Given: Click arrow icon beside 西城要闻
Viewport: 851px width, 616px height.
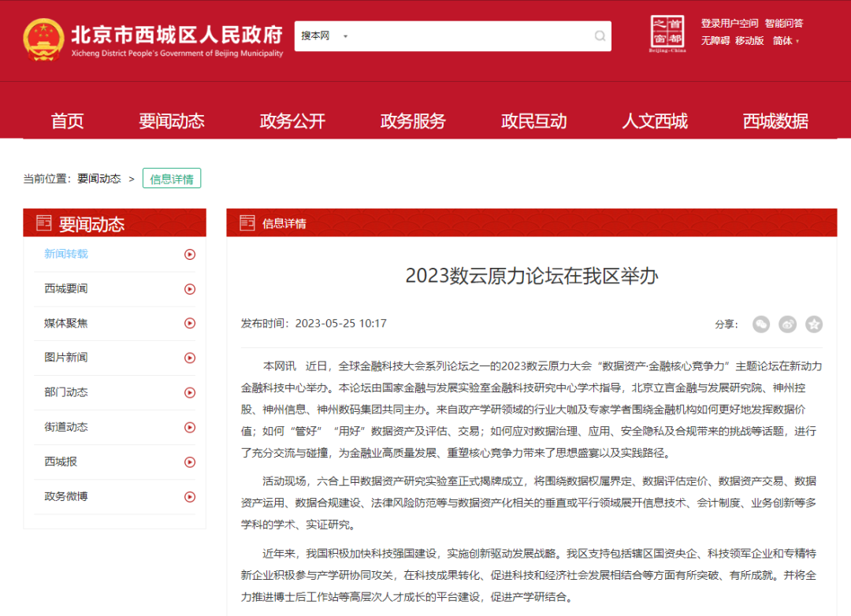Looking at the screenshot, I should point(189,289).
